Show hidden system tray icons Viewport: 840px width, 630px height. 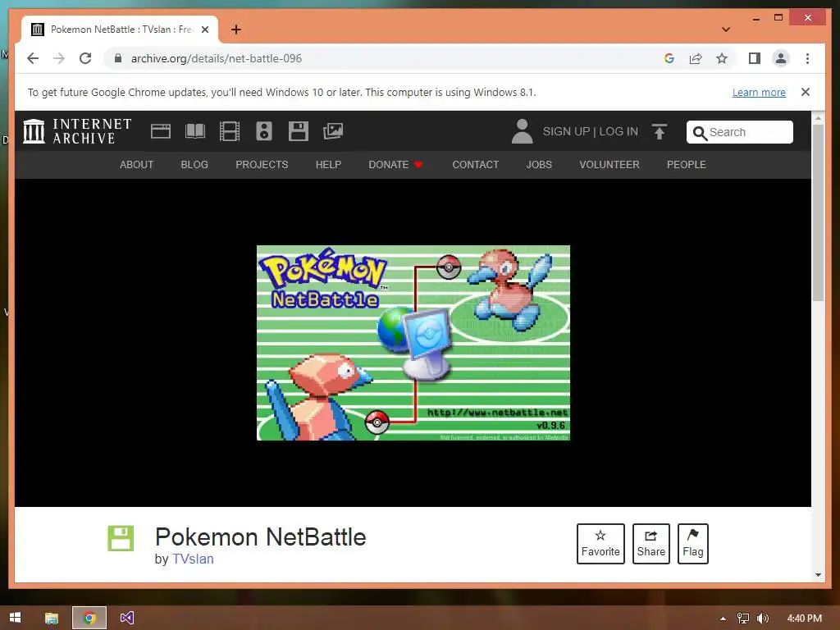click(723, 619)
